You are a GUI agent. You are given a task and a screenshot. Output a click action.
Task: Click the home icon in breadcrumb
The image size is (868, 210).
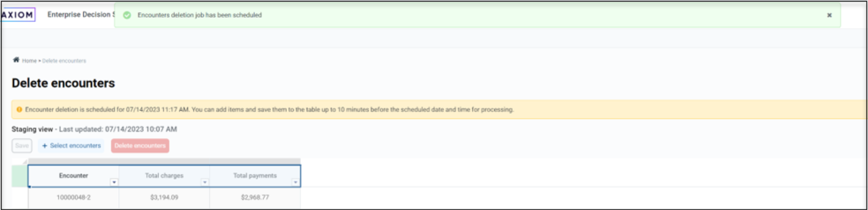16,60
